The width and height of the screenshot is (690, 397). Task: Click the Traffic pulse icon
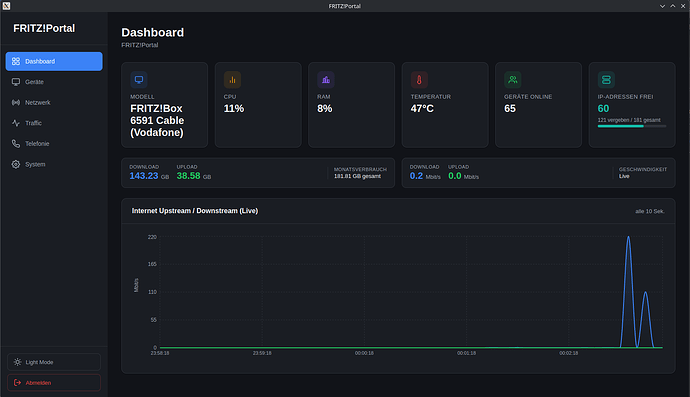click(x=16, y=123)
